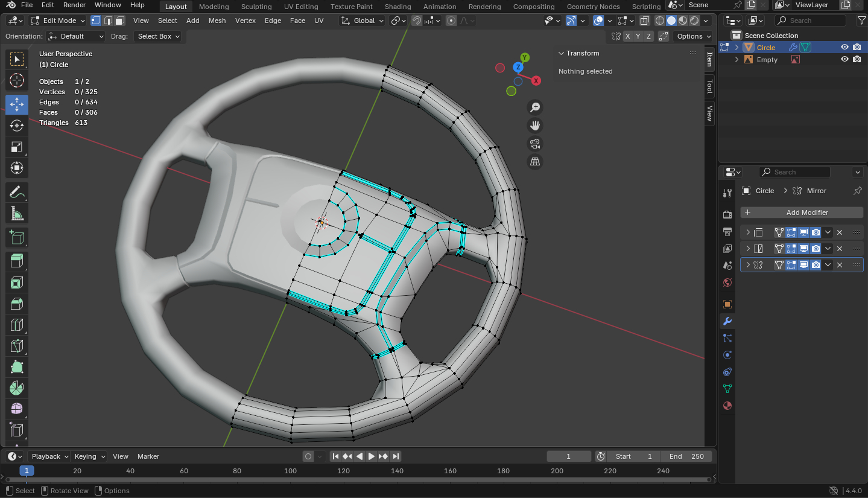Select the Cursor tool in toolbar

[x=17, y=80]
